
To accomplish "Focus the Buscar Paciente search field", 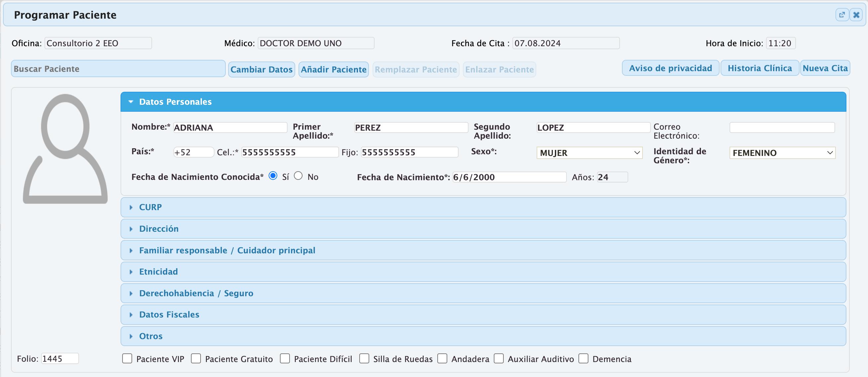I will [118, 69].
